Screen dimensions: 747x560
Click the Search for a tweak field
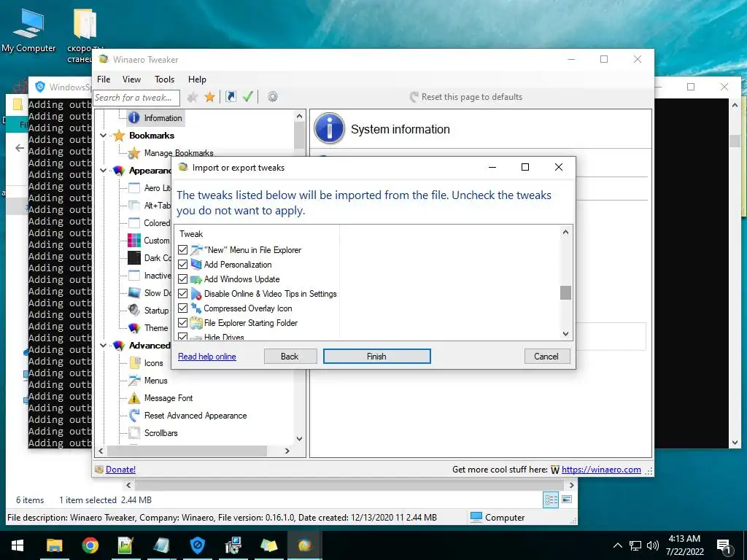(136, 98)
